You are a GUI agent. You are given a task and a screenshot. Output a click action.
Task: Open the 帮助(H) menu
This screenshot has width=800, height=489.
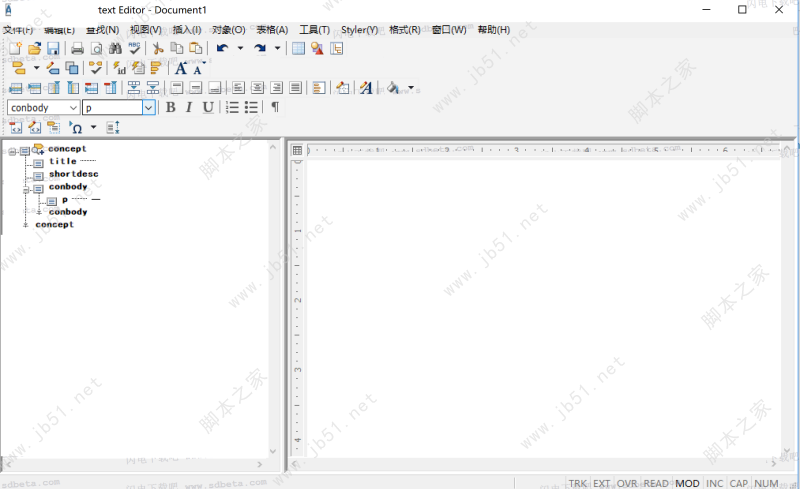(494, 30)
